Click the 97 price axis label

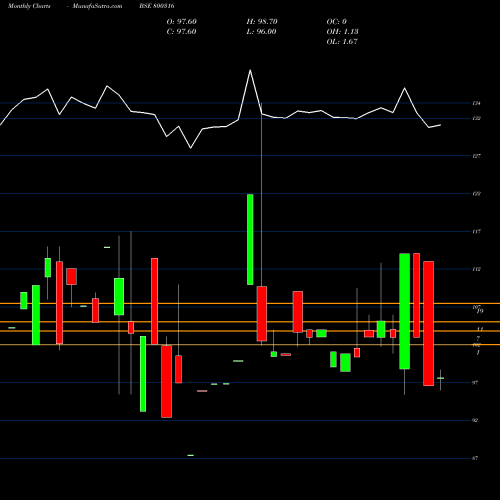point(475,383)
